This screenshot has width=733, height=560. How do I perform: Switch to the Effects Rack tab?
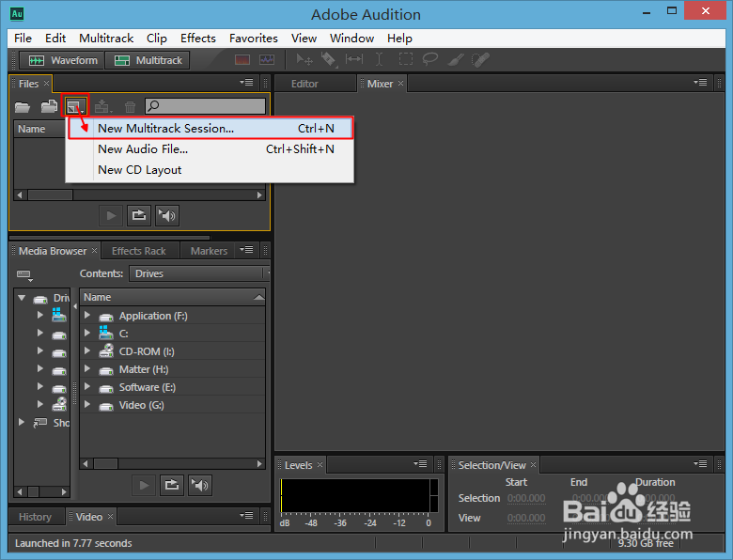tap(139, 251)
